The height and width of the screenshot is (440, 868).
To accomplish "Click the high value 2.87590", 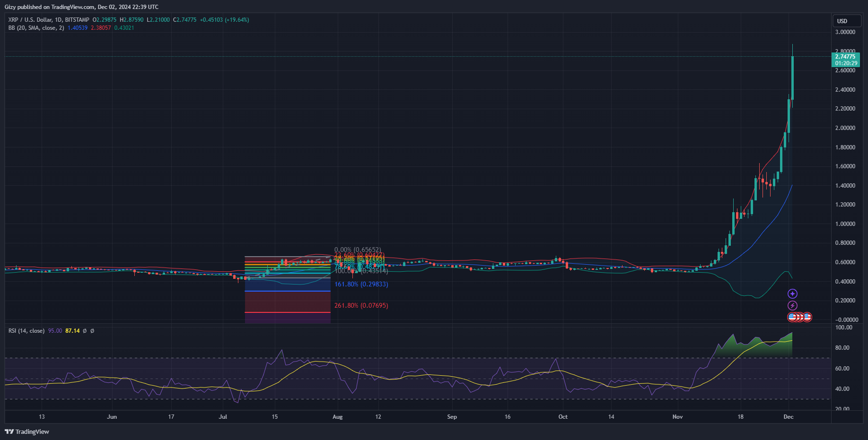I will 133,20.
